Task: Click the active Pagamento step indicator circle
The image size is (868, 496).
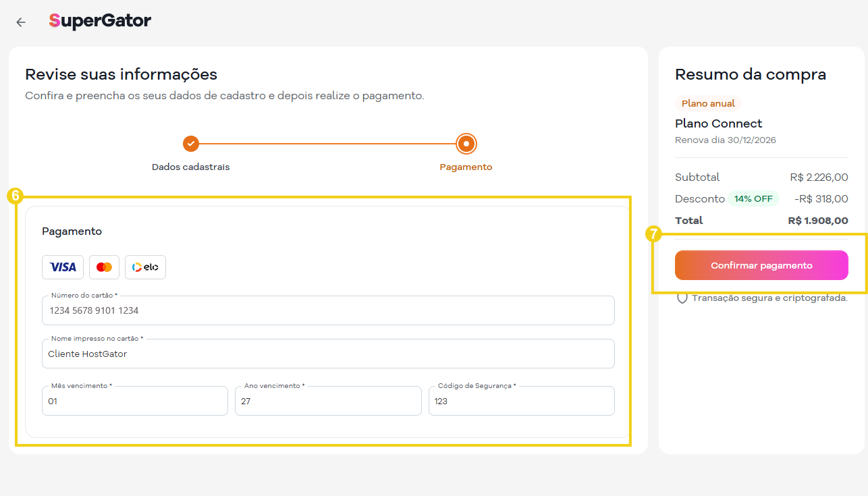Action: point(466,143)
